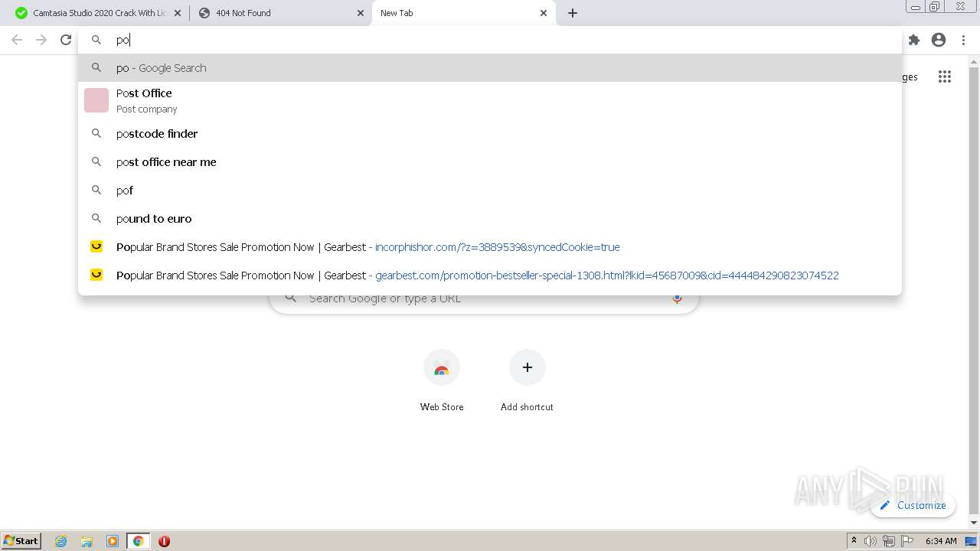This screenshot has width=980, height=551.
Task: Open a new tab with plus button
Action: pyautogui.click(x=573, y=13)
